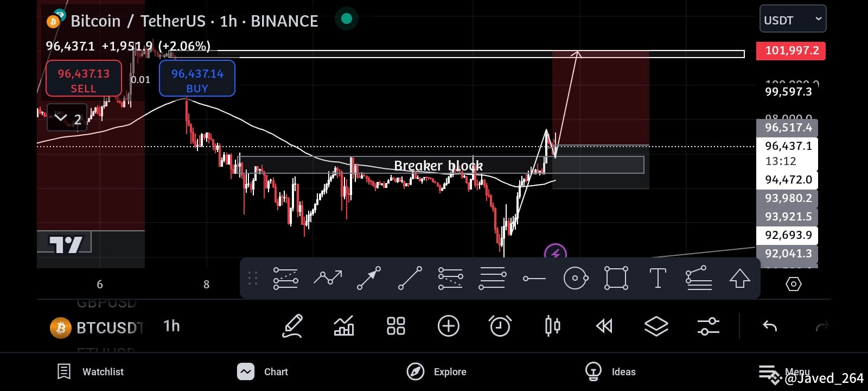Screen dimensions: 868x391
Task: Click the Bitcoin / TetherUS chart title
Action: coord(194,21)
